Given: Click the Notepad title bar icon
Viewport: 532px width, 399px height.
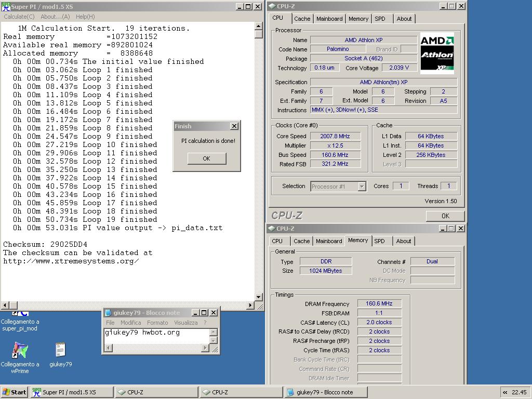Looking at the screenshot, I should coord(108,312).
